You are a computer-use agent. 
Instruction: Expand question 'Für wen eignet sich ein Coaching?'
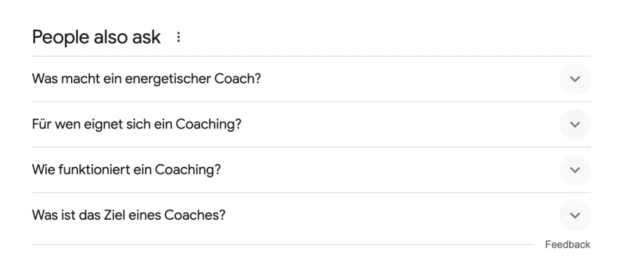pos(136,125)
